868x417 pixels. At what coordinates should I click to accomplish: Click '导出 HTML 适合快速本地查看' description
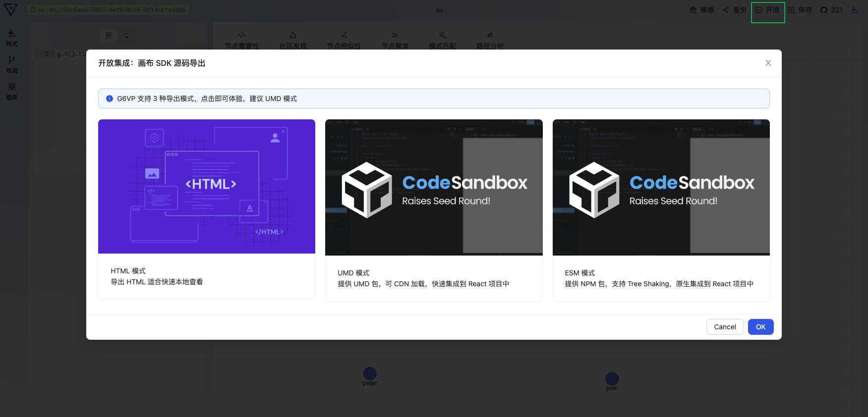click(x=157, y=282)
